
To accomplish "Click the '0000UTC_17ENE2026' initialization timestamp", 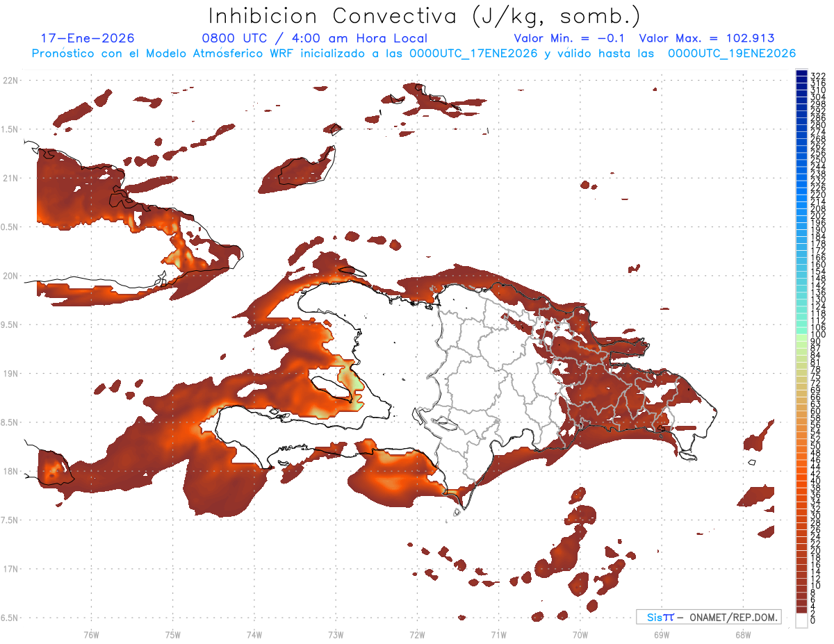I will pyautogui.click(x=473, y=53).
